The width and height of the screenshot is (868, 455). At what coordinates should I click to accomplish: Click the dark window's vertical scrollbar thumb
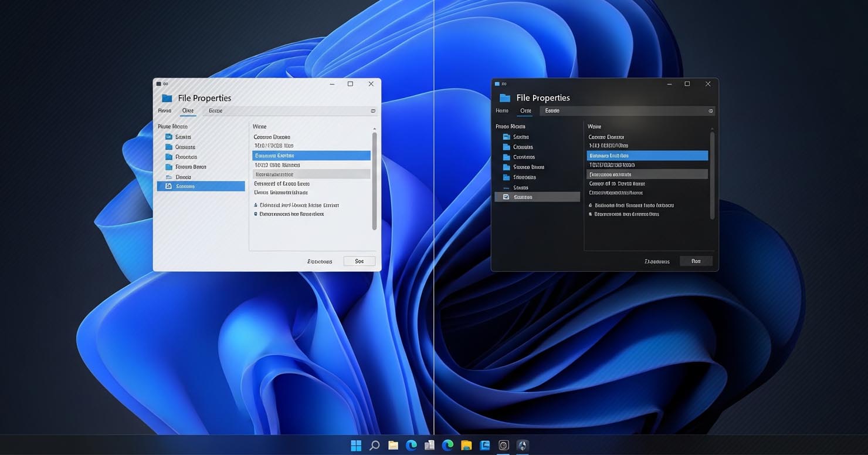click(713, 175)
